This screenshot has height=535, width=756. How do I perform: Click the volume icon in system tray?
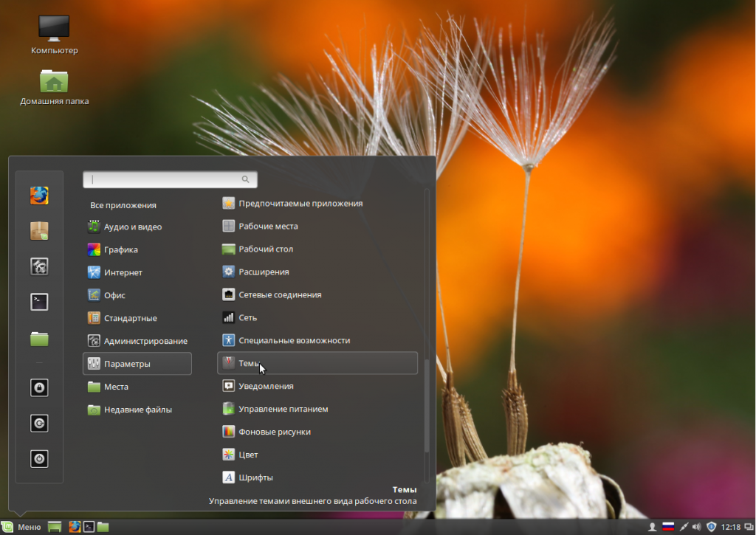697,527
